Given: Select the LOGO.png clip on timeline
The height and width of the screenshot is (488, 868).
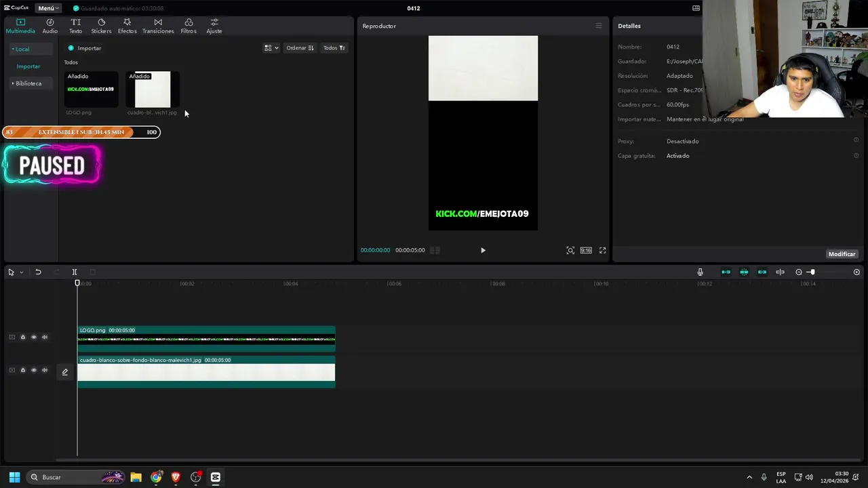Looking at the screenshot, I should (206, 339).
